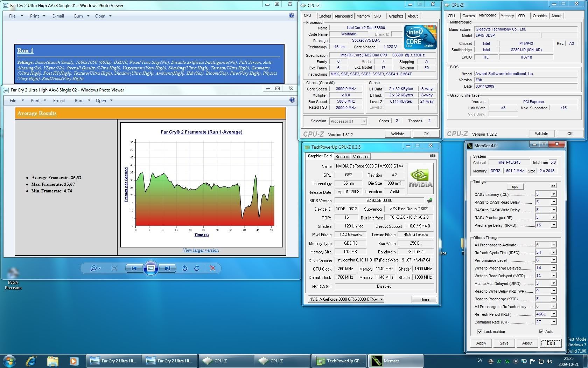Image resolution: width=588 pixels, height=368 pixels.
Task: Expand Performance Level dropdown
Action: 554,260
